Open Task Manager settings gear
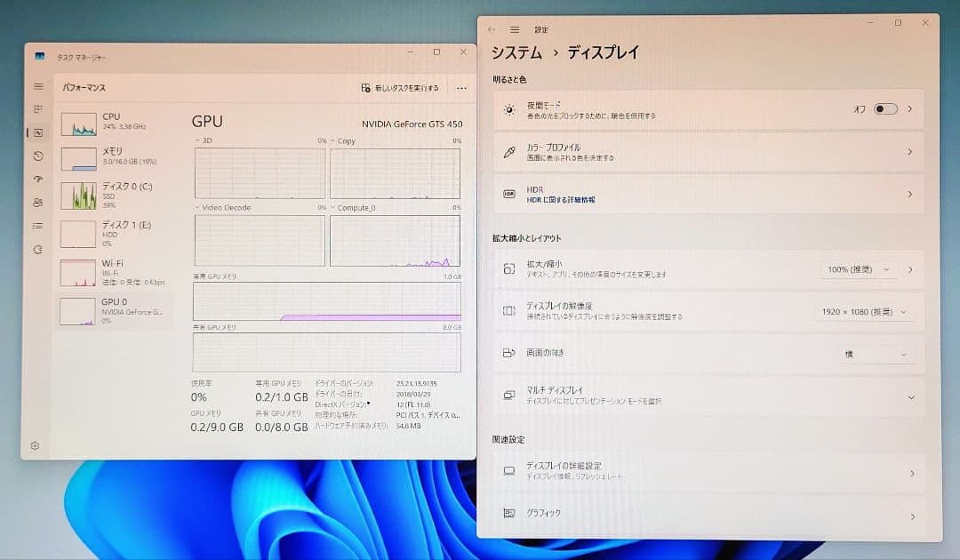 click(x=36, y=445)
